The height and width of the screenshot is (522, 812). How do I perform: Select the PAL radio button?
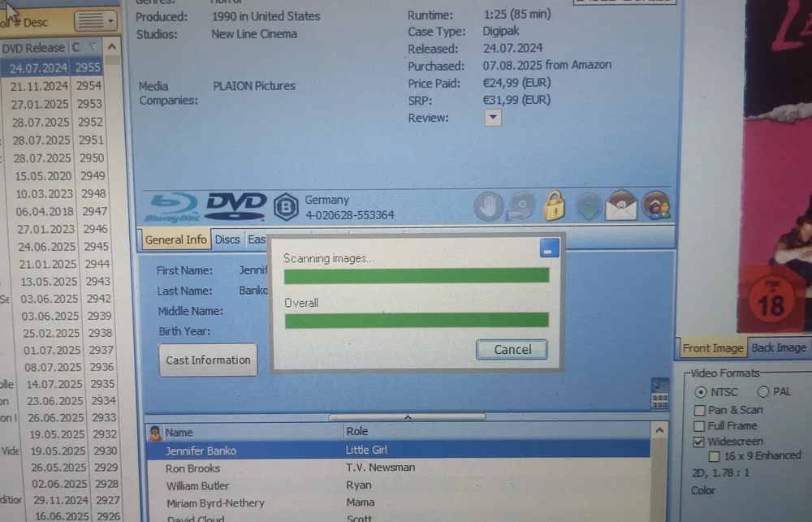763,392
